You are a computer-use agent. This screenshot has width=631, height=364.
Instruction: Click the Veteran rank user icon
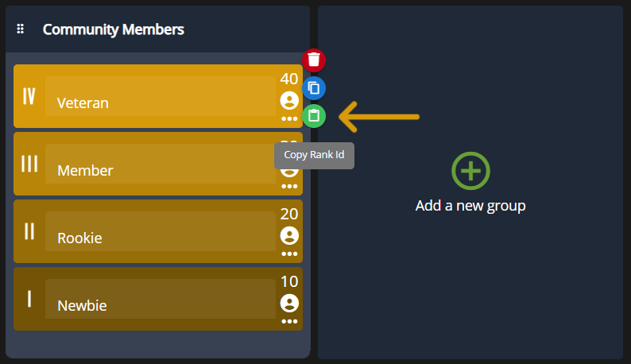289,100
